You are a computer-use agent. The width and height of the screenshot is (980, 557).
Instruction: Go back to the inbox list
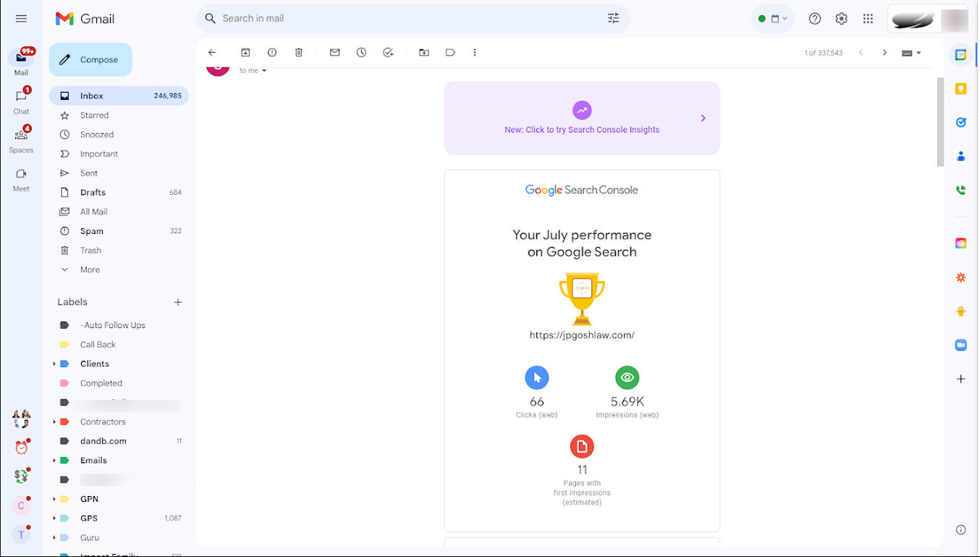pyautogui.click(x=212, y=53)
